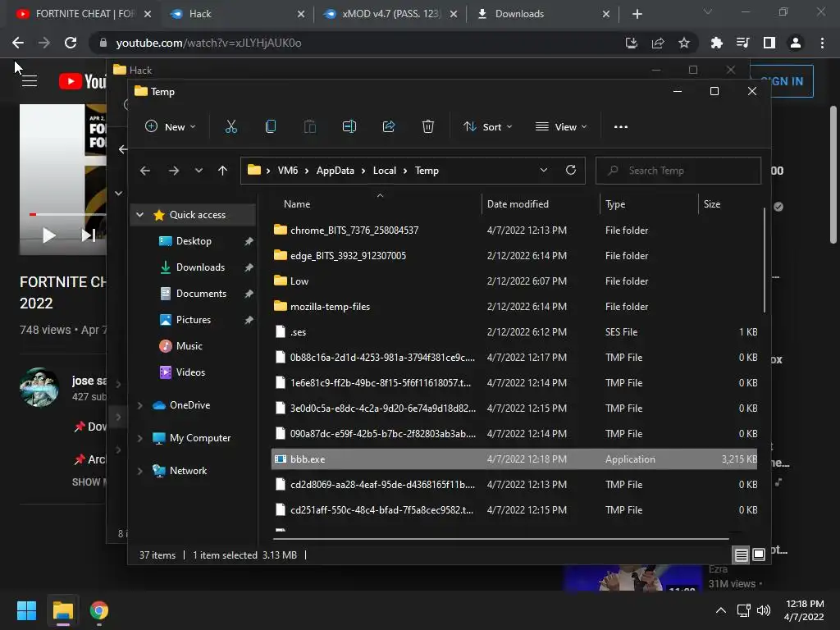Select the FORTNITE CHEAT browser tab
This screenshot has height=630, width=840.
[83, 14]
